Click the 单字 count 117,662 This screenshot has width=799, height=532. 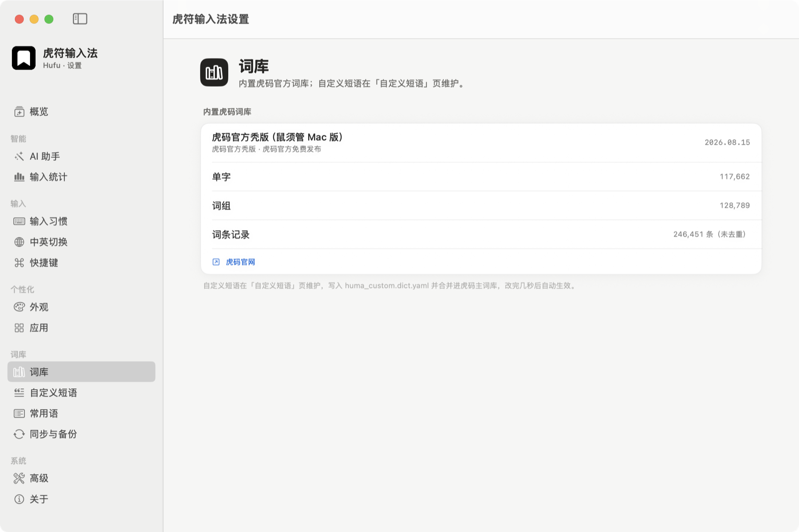point(735,177)
